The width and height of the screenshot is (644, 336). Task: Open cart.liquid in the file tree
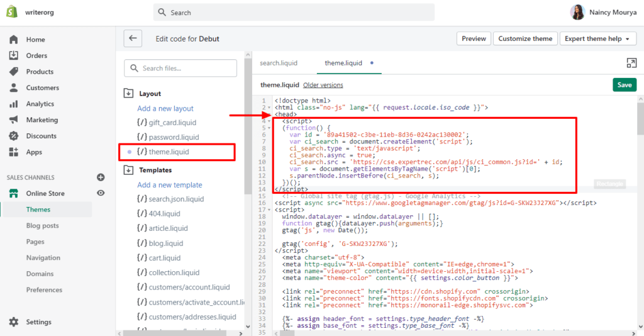click(x=164, y=258)
